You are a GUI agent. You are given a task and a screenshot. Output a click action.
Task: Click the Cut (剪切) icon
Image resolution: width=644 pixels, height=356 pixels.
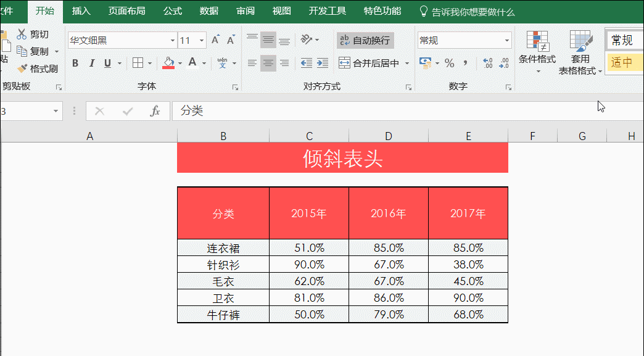click(x=21, y=34)
